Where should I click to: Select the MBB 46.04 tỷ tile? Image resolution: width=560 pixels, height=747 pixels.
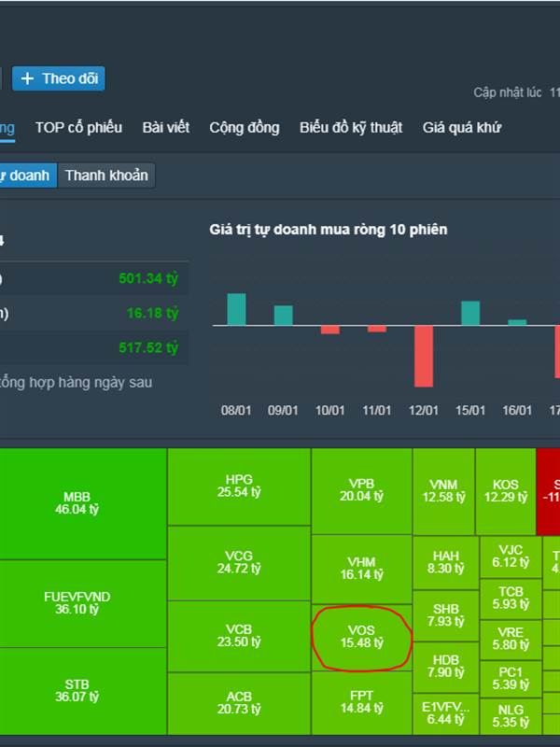point(83,503)
